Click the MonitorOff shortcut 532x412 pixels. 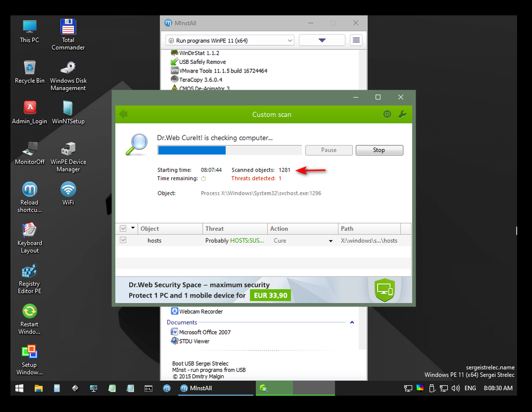(x=29, y=153)
